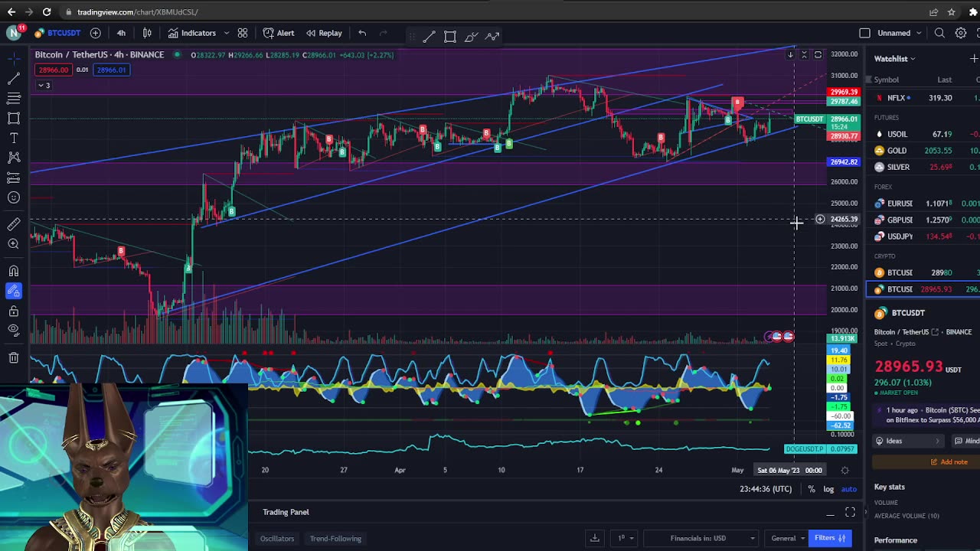Select the Text annotation tool
Viewport: 980px width, 551px height.
tap(14, 138)
